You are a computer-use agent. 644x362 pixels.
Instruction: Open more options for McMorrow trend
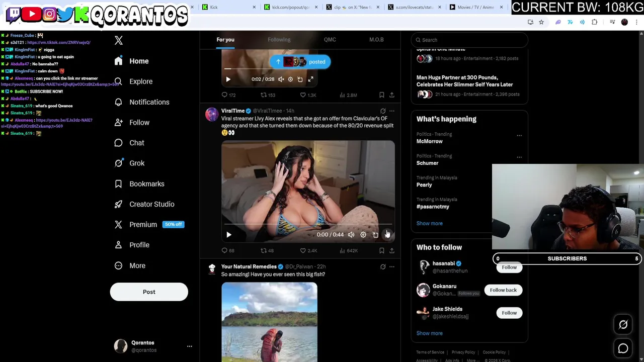pyautogui.click(x=519, y=135)
